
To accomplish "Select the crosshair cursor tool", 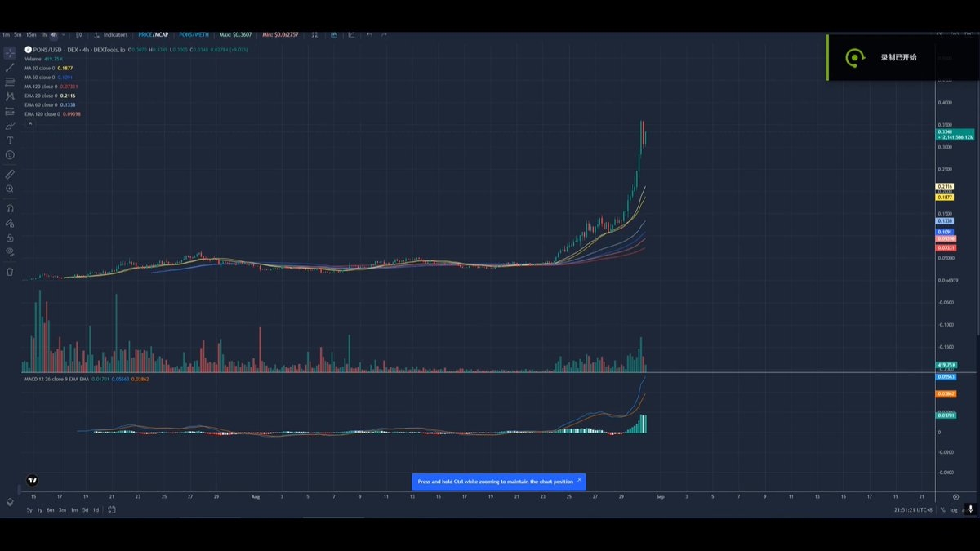I will tap(10, 52).
